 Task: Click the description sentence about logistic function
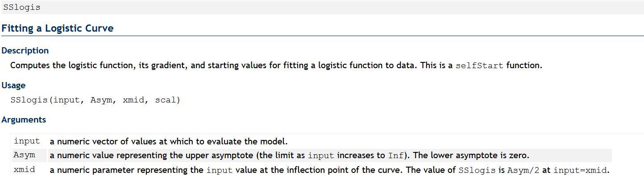276,65
